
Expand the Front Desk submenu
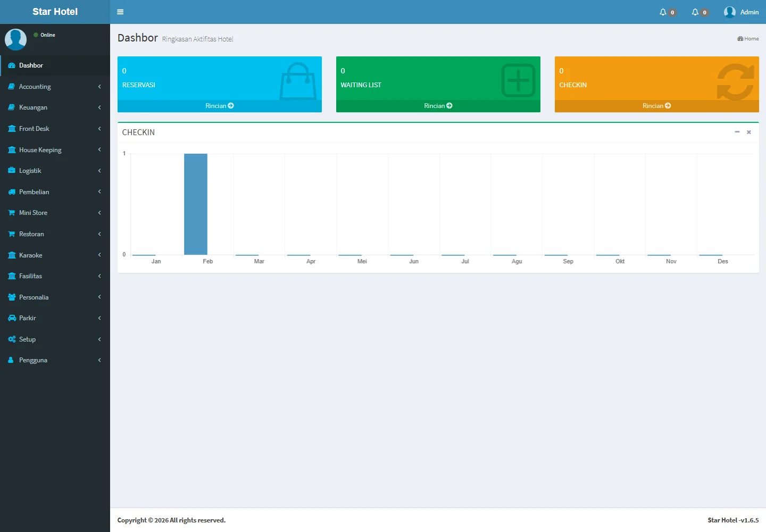(x=99, y=129)
